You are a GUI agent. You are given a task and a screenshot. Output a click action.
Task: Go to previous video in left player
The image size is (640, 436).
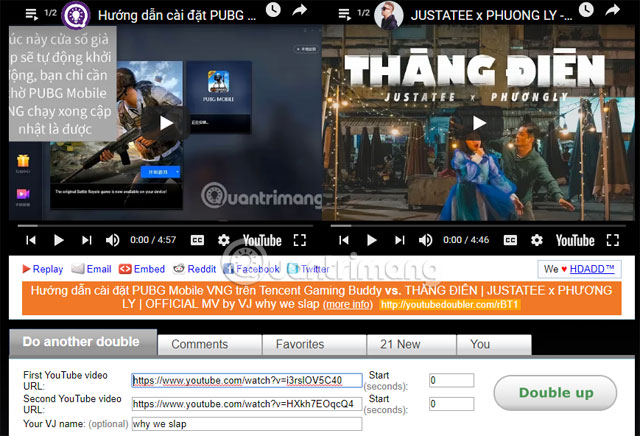pyautogui.click(x=31, y=240)
